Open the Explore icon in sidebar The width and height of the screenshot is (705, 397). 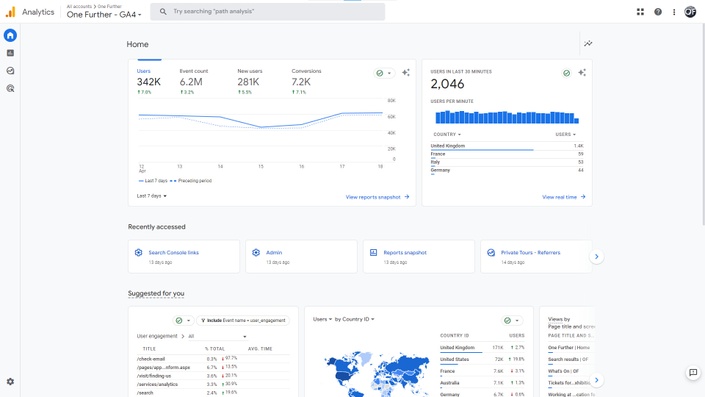point(10,71)
